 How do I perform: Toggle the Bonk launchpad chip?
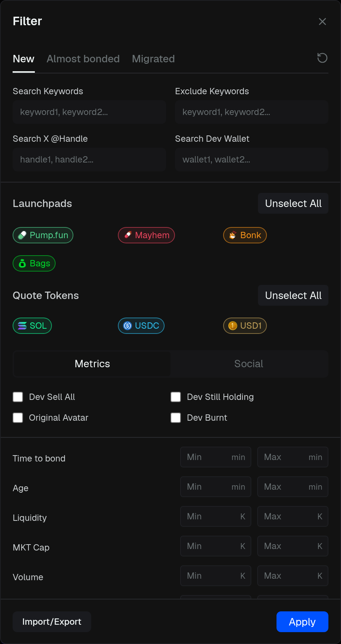point(245,235)
